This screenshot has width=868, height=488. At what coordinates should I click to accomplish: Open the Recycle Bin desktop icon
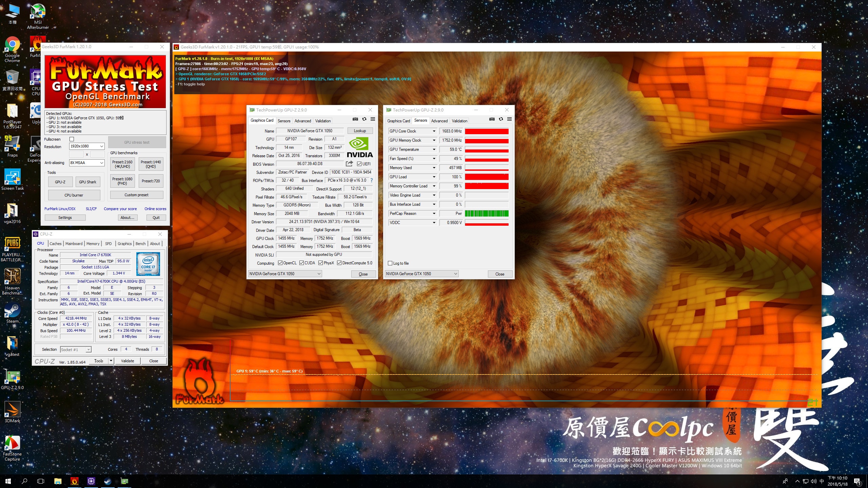click(x=13, y=80)
